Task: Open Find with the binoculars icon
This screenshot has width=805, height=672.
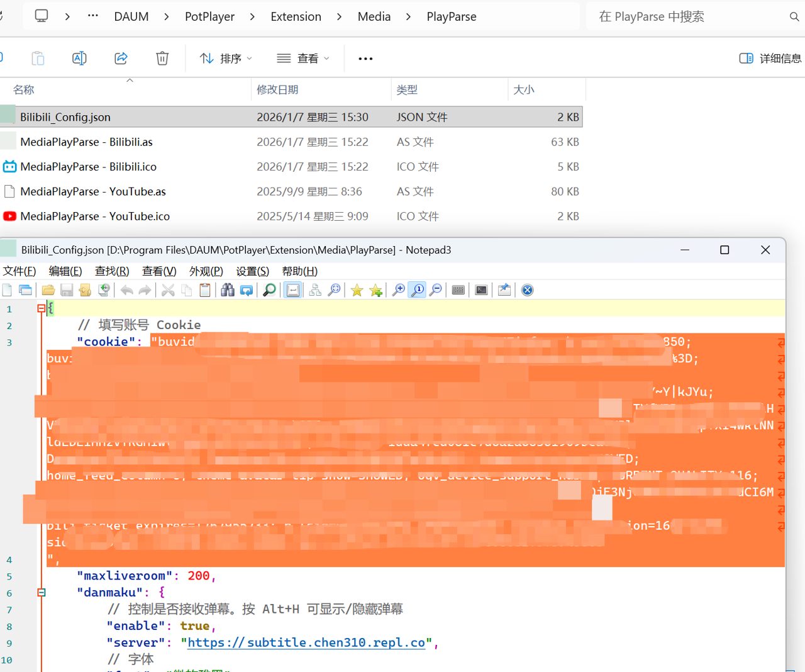Action: click(x=228, y=290)
